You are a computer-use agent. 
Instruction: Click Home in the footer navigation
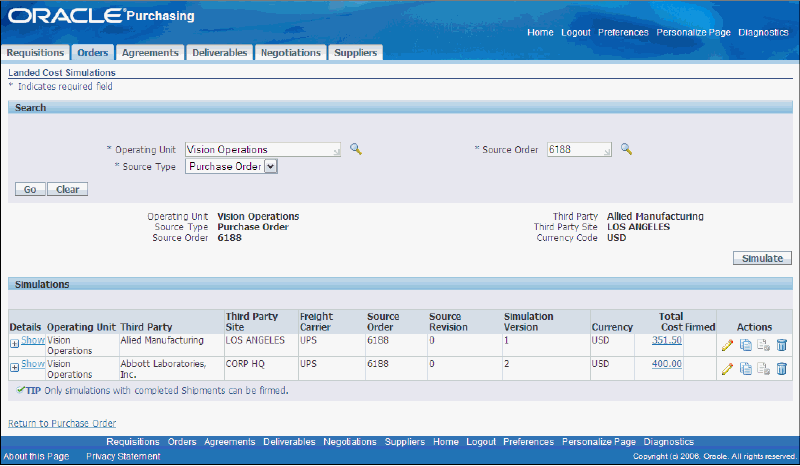point(446,442)
